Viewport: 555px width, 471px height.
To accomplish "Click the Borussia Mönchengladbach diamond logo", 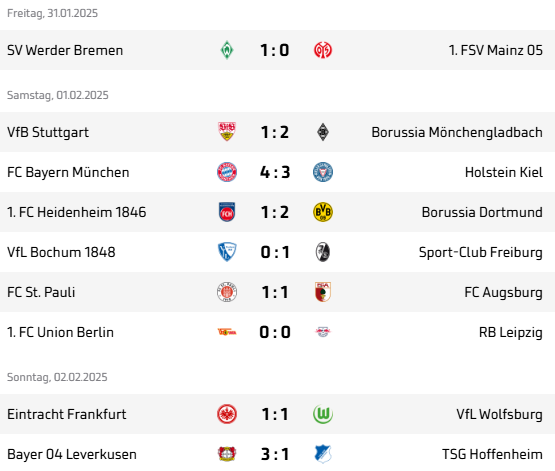I will click(x=323, y=132).
